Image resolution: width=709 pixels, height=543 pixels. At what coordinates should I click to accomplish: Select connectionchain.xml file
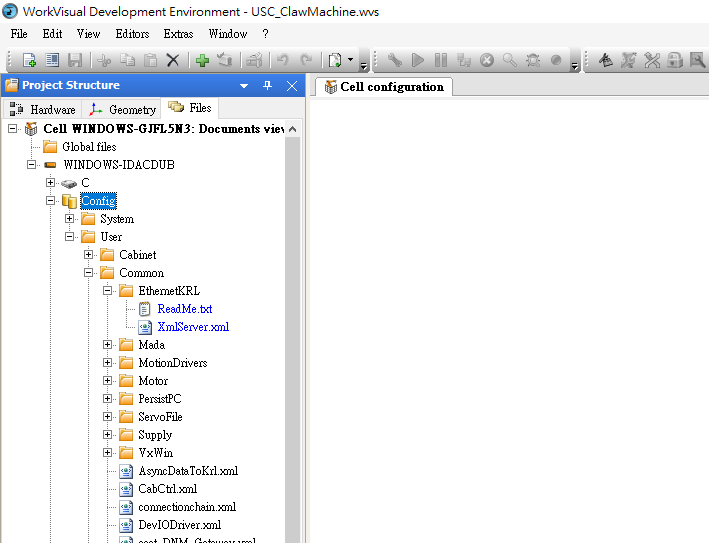187,507
